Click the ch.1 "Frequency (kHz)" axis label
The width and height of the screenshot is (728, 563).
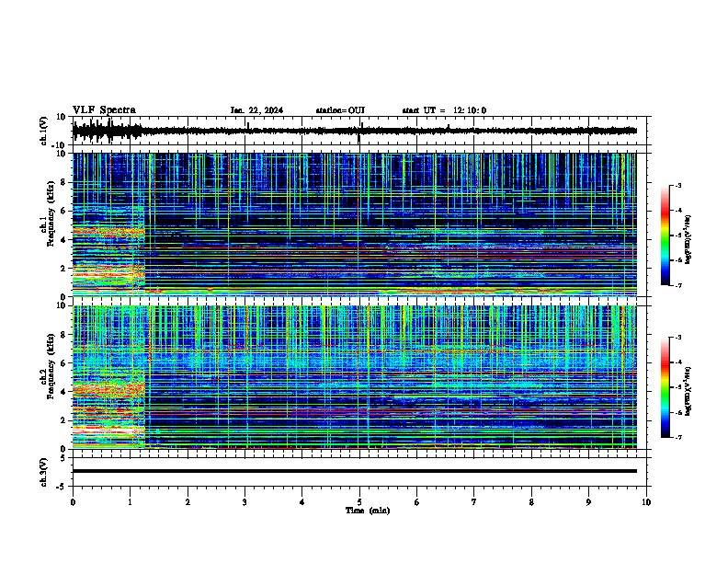(x=51, y=213)
